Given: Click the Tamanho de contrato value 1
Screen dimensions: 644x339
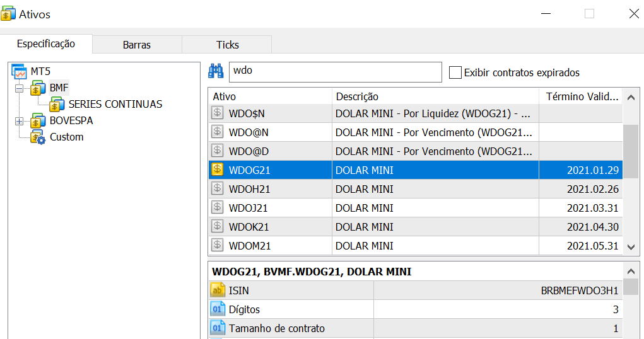Looking at the screenshot, I should [616, 328].
